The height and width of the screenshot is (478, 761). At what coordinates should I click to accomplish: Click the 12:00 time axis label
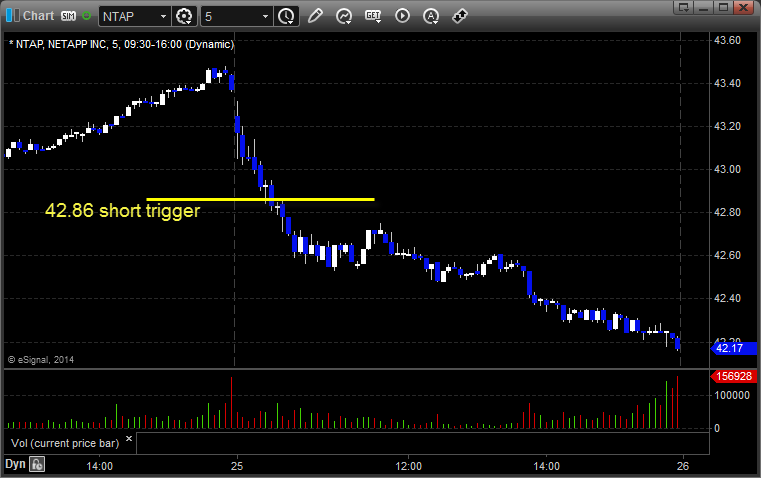[x=409, y=466]
